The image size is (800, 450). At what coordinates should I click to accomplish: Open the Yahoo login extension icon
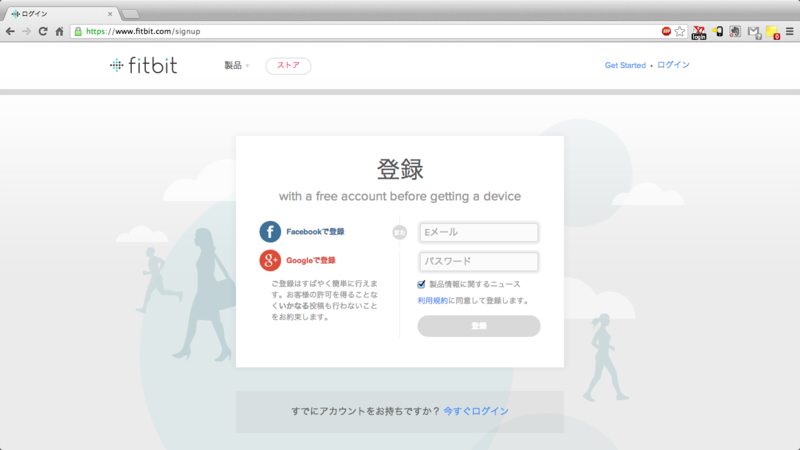point(699,32)
